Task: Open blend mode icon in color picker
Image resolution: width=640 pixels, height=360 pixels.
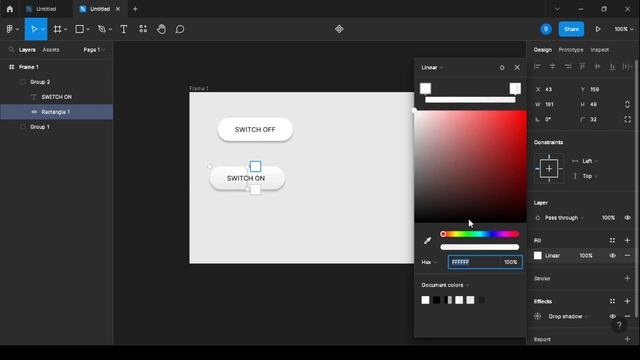Action: [502, 68]
